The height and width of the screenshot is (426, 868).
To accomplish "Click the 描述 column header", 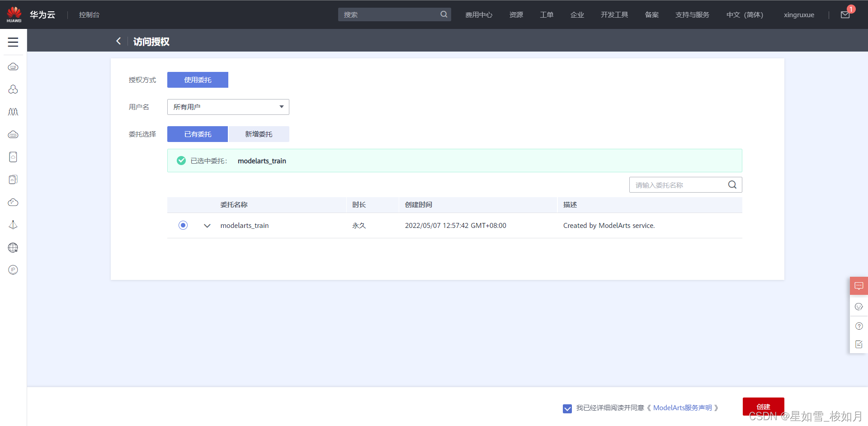I will (x=570, y=205).
